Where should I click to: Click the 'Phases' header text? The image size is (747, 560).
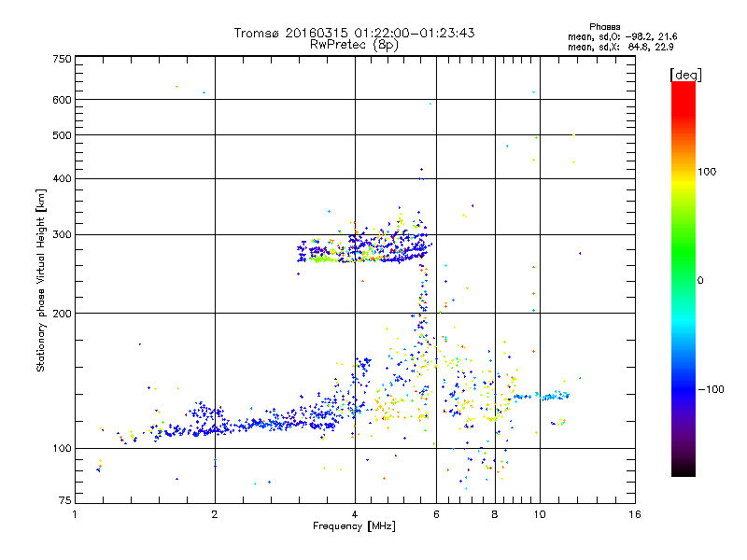(604, 27)
